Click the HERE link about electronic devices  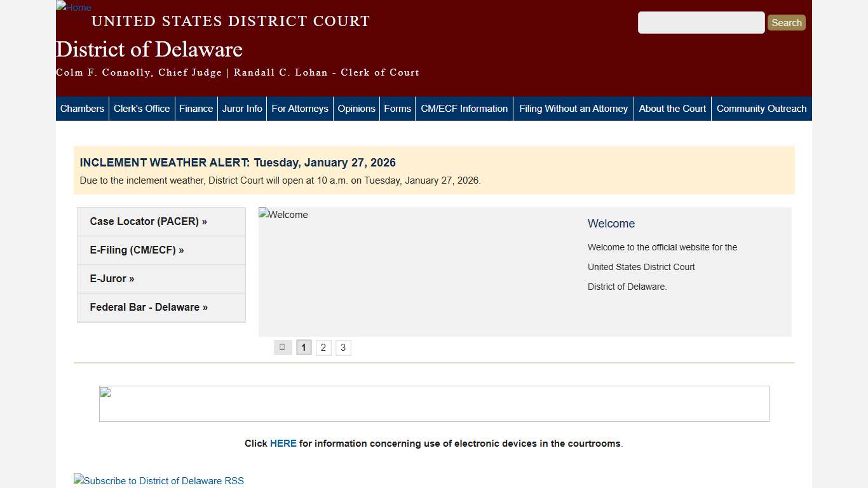[283, 443]
